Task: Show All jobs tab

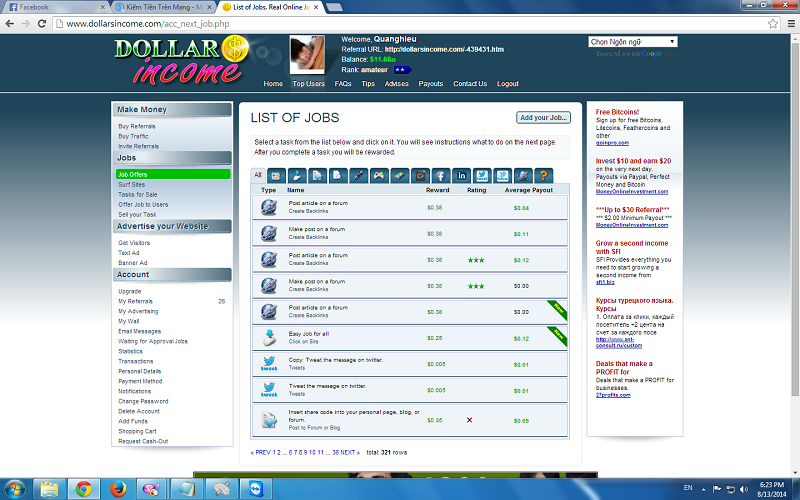Action: tap(258, 175)
